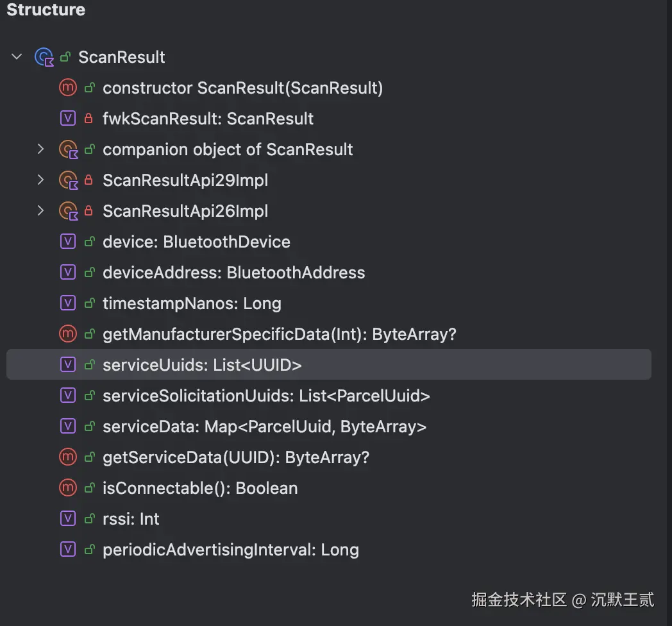Select periodicAdvertisingInterval: Long property

tap(231, 550)
